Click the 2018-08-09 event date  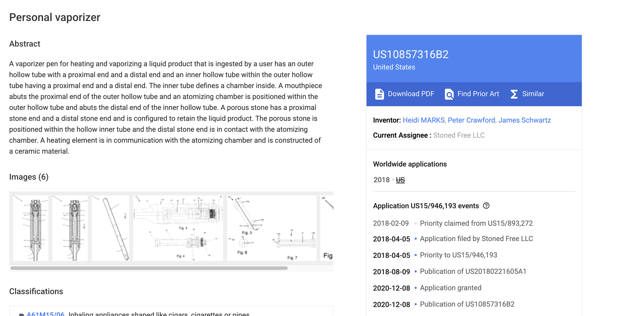391,272
